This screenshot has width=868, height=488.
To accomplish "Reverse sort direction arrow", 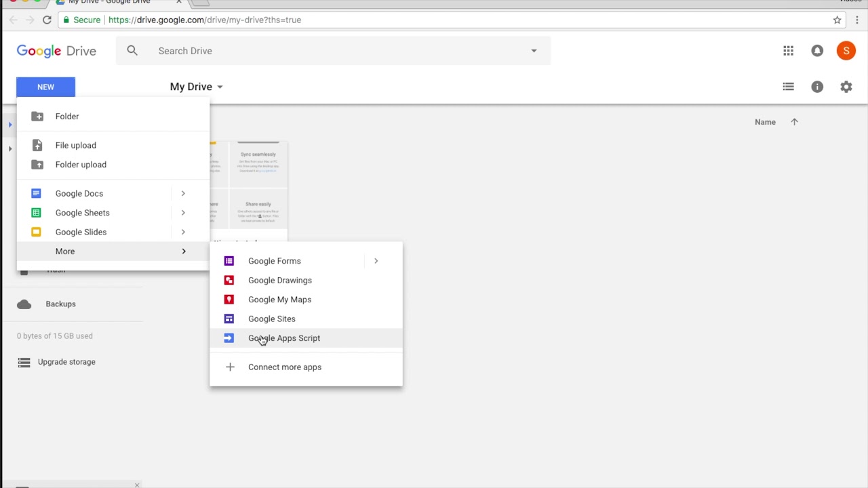I will pos(794,122).
